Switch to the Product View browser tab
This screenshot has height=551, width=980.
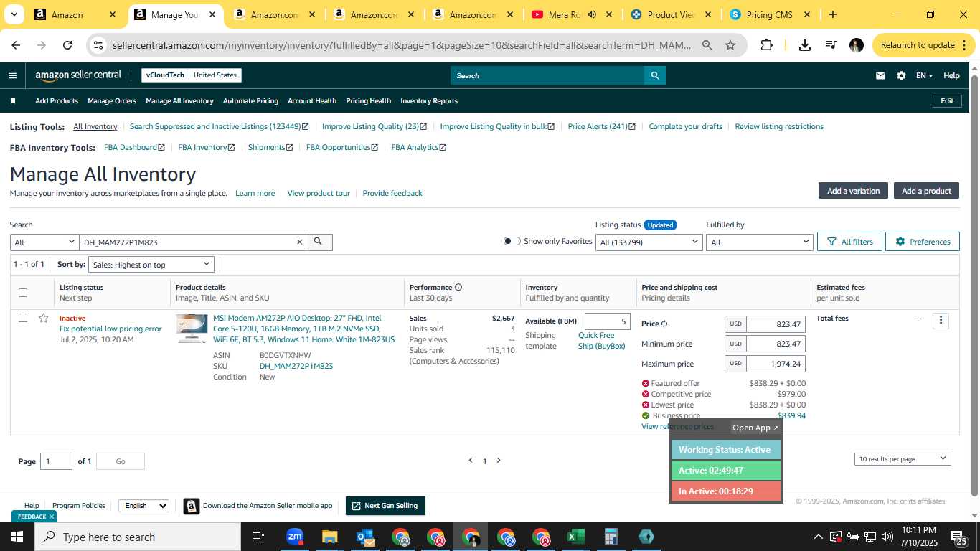(670, 14)
